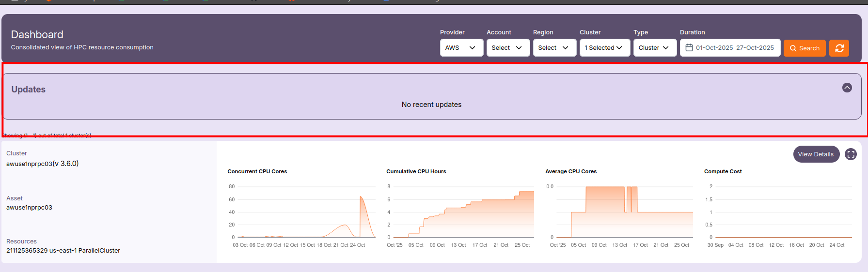Viewport: 868px width, 272px height.
Task: Open the Account Select dropdown
Action: pos(508,47)
